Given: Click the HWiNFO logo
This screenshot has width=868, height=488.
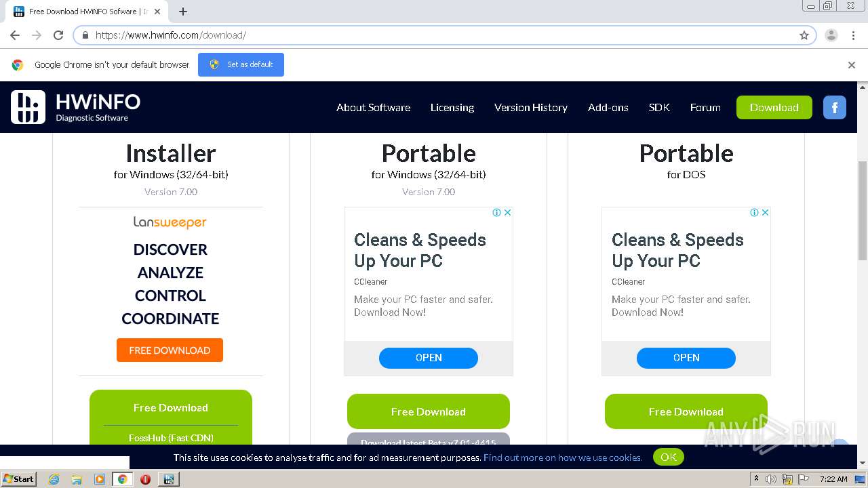Looking at the screenshot, I should [75, 107].
